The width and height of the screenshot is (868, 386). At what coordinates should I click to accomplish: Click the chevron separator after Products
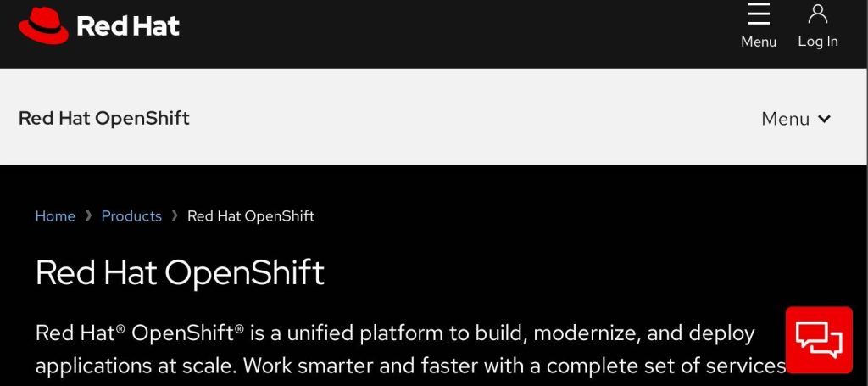click(x=175, y=216)
